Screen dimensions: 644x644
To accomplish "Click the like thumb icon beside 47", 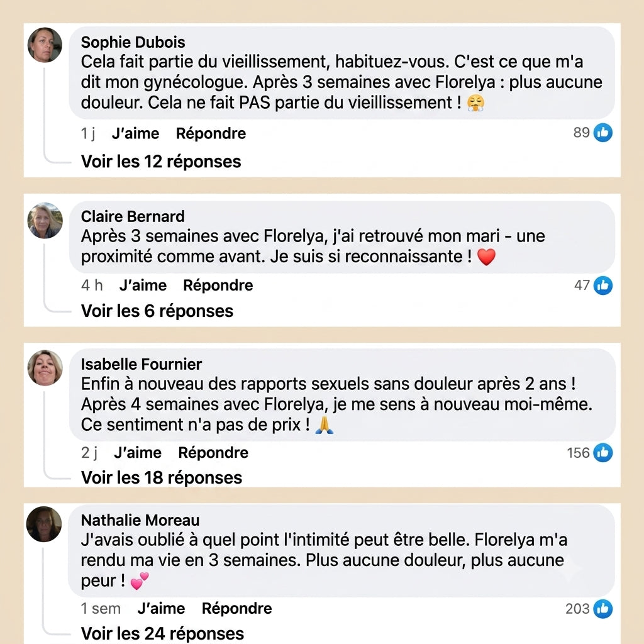I will pyautogui.click(x=602, y=285).
